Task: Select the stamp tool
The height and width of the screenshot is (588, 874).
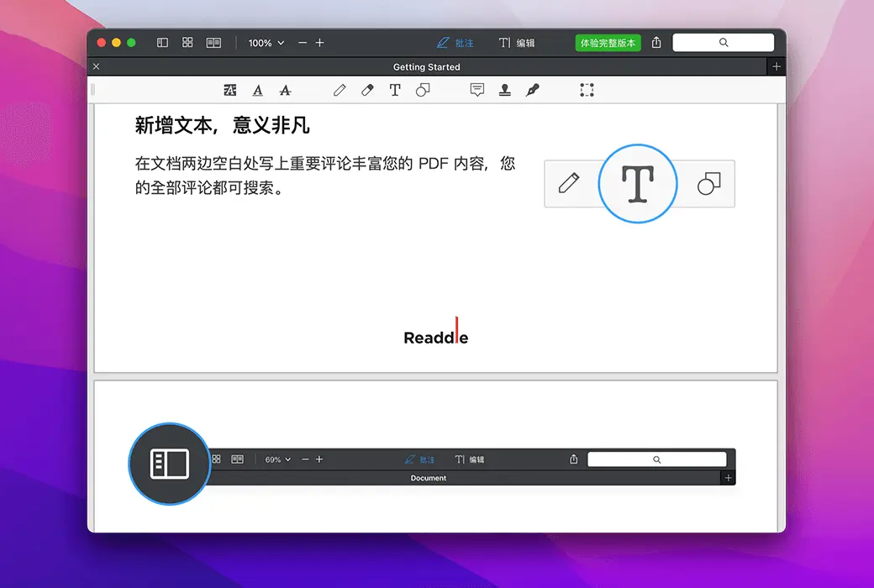Action: (x=504, y=90)
